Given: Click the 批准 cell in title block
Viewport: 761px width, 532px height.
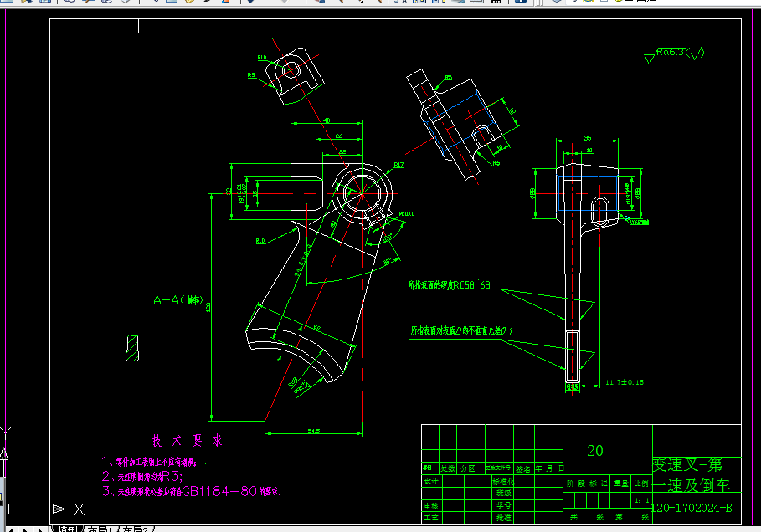Looking at the screenshot, I should 504,518.
